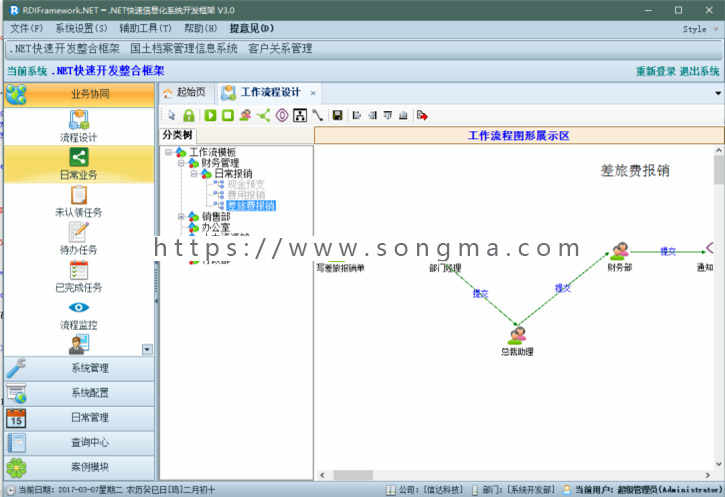Click the 总裁助理 node in the diagram
The width and height of the screenshot is (725, 497).
(x=517, y=341)
